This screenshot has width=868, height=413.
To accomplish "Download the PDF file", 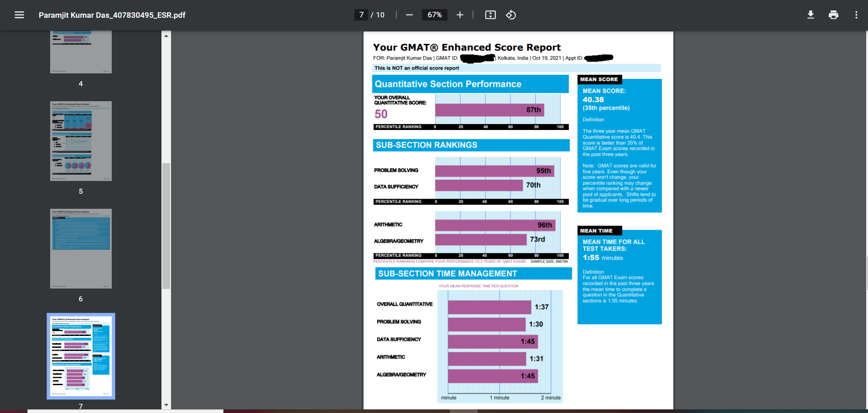I will point(811,15).
